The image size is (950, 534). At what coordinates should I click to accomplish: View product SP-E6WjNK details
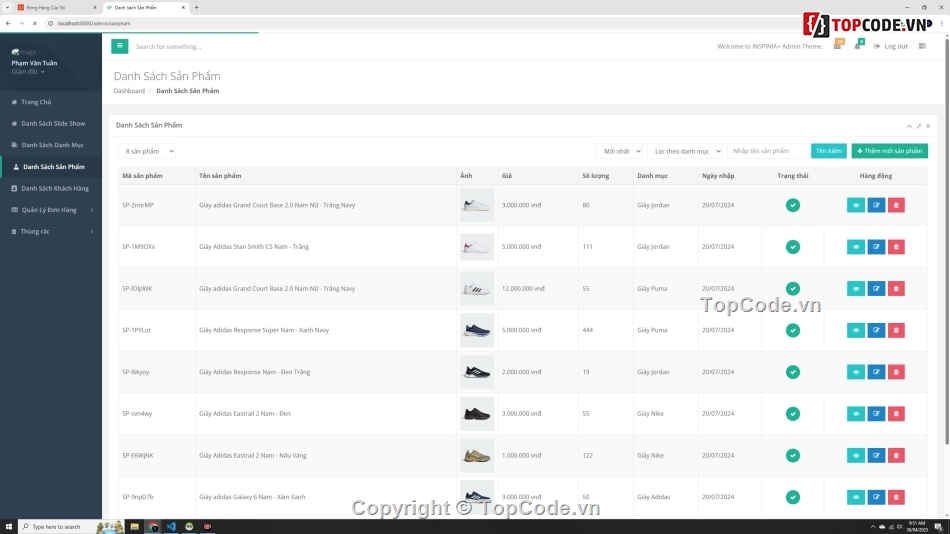[x=855, y=455]
